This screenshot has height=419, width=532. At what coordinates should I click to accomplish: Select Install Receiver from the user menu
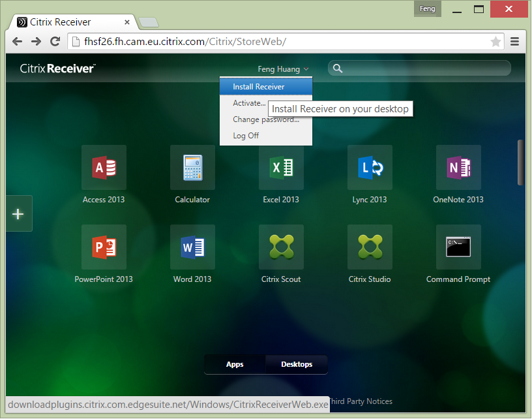click(259, 87)
